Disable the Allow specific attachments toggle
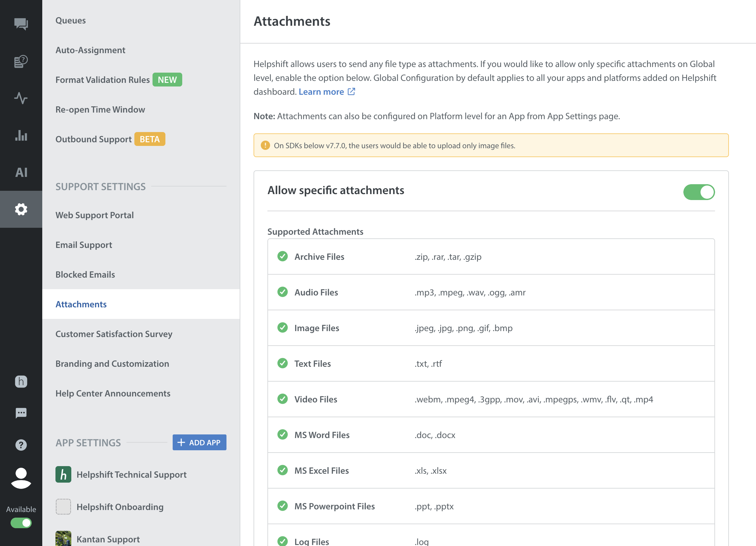The width and height of the screenshot is (756, 546). [699, 192]
